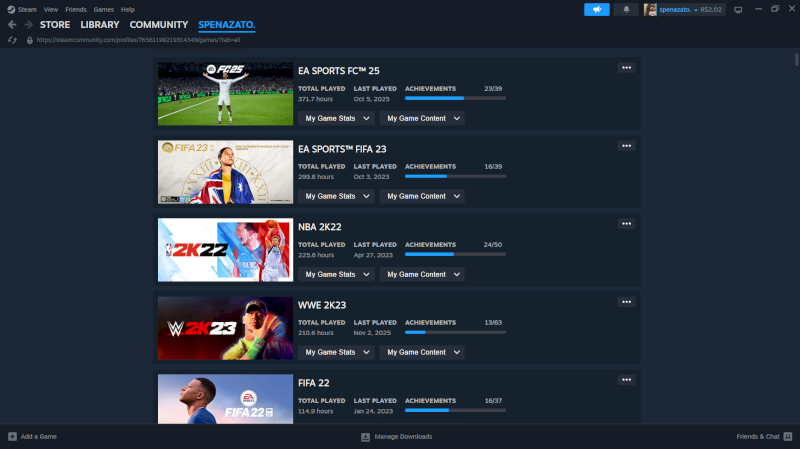Click the Big Picture mode monitor icon
The height and width of the screenshot is (449, 800).
(738, 9)
